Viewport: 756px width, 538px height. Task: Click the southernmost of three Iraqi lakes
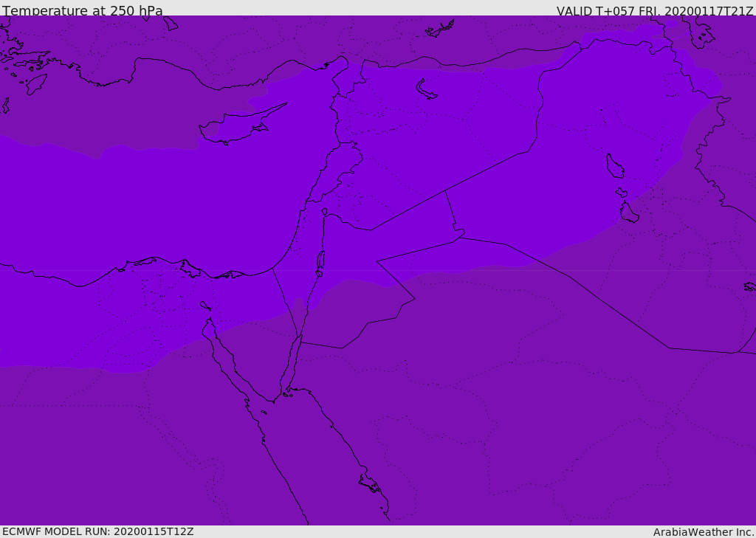pyautogui.click(x=629, y=213)
